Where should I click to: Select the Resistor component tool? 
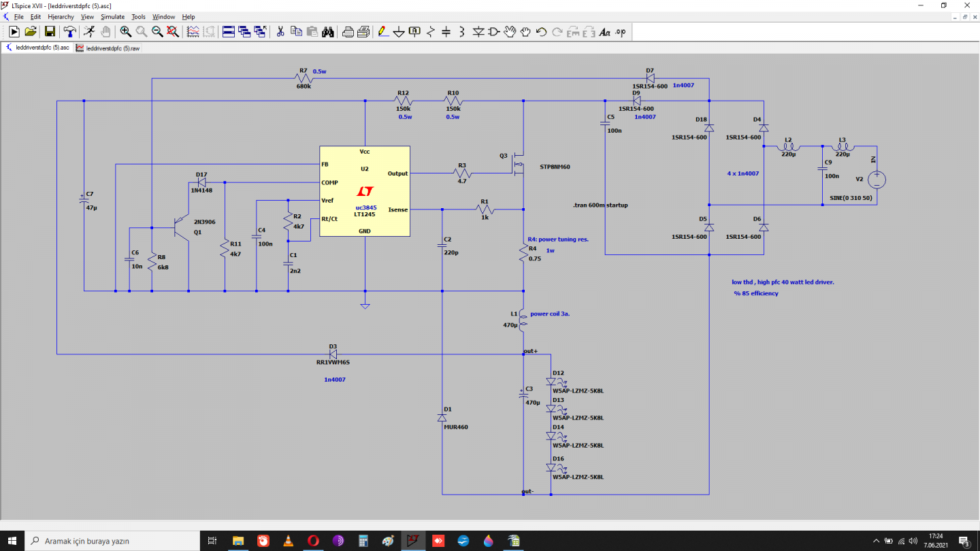point(430,31)
